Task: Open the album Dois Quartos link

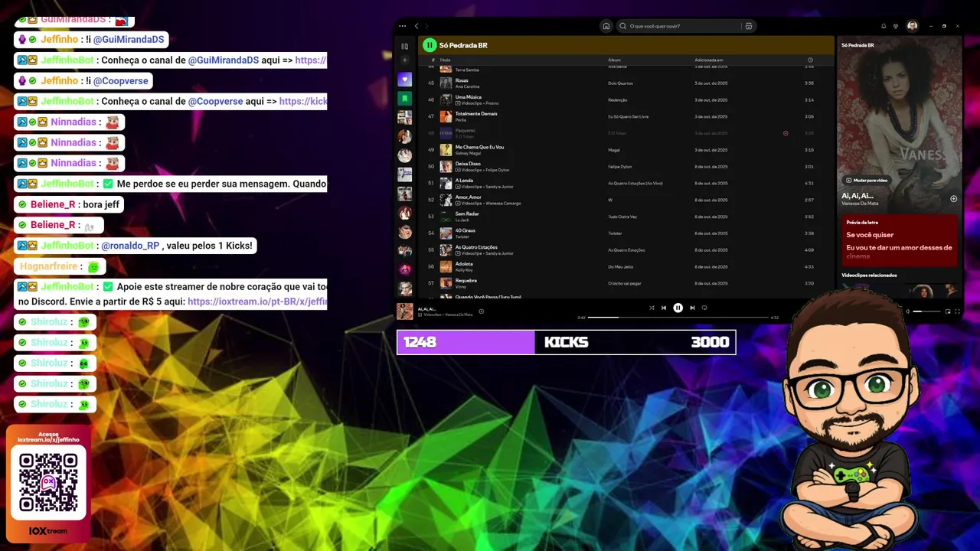Action: 620,83
